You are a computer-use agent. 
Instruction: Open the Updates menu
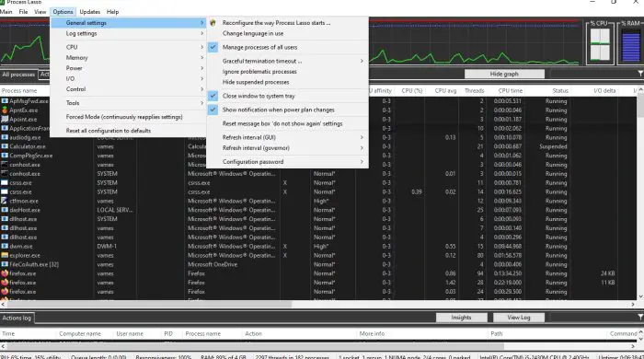[x=90, y=12]
